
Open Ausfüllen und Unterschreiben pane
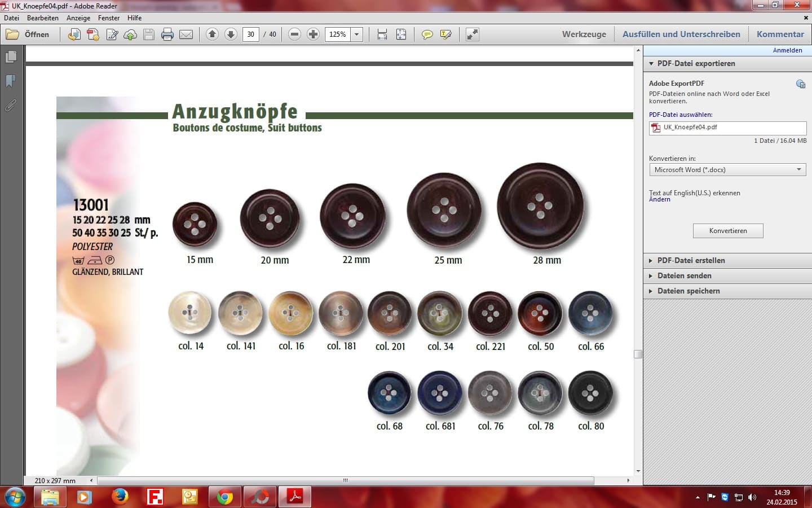(681, 34)
